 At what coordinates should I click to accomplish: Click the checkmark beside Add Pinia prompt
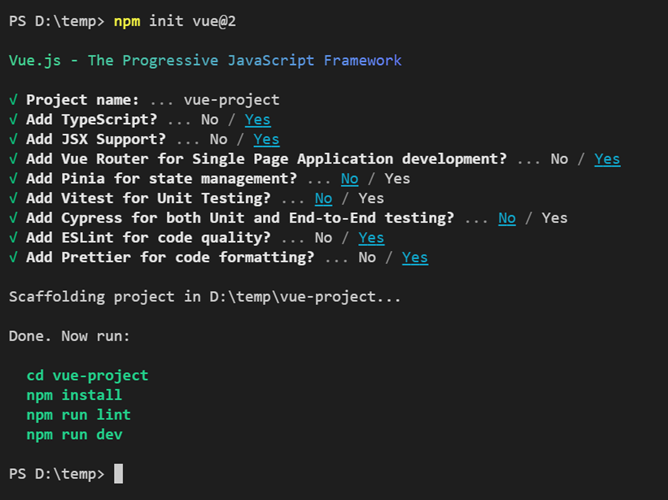click(13, 179)
